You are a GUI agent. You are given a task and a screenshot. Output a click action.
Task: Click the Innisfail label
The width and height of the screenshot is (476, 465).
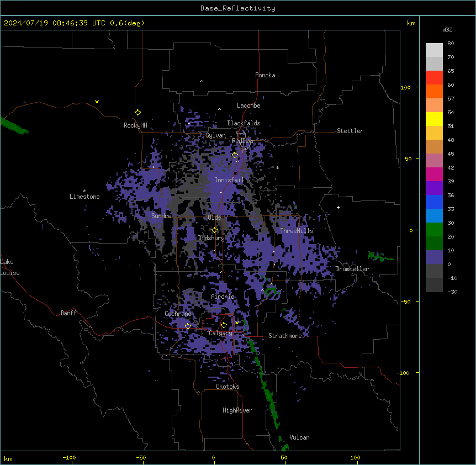230,180
